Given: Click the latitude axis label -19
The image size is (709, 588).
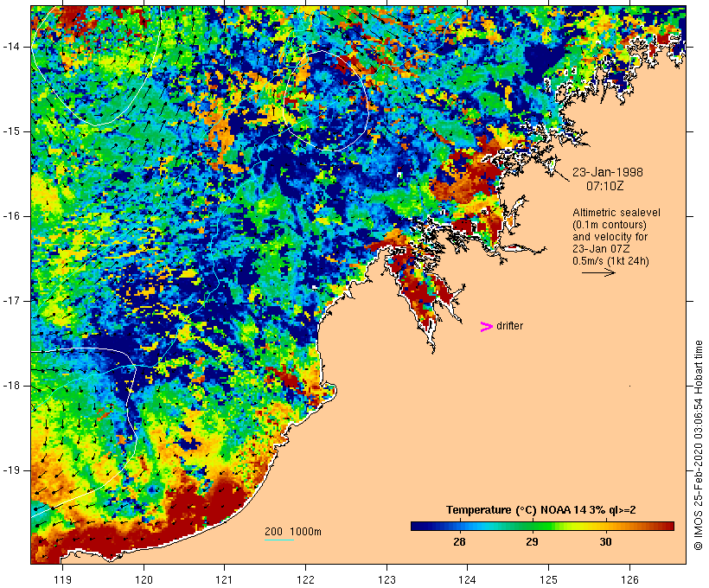Looking at the screenshot, I should pyautogui.click(x=11, y=470).
